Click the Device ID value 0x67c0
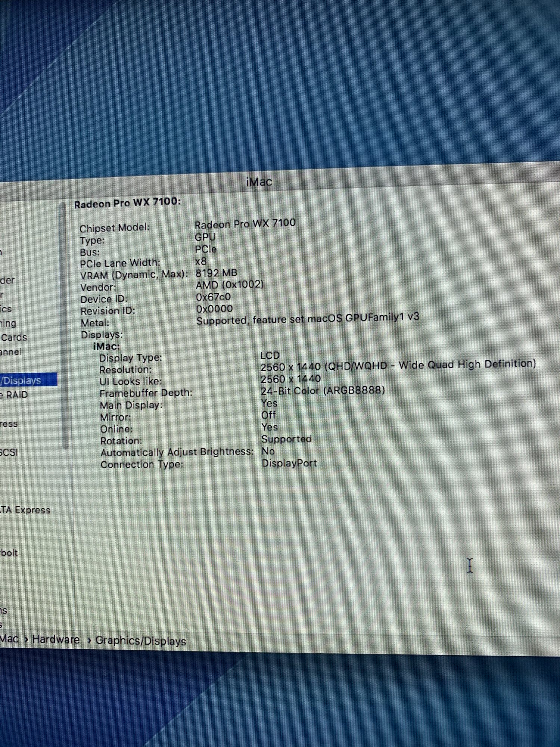 (213, 297)
